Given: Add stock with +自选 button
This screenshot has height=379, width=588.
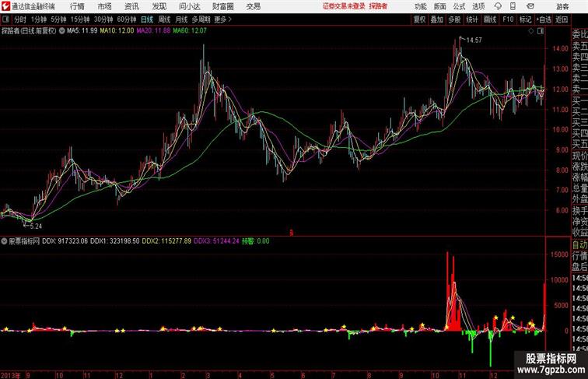Looking at the screenshot, I should pyautogui.click(x=544, y=19).
